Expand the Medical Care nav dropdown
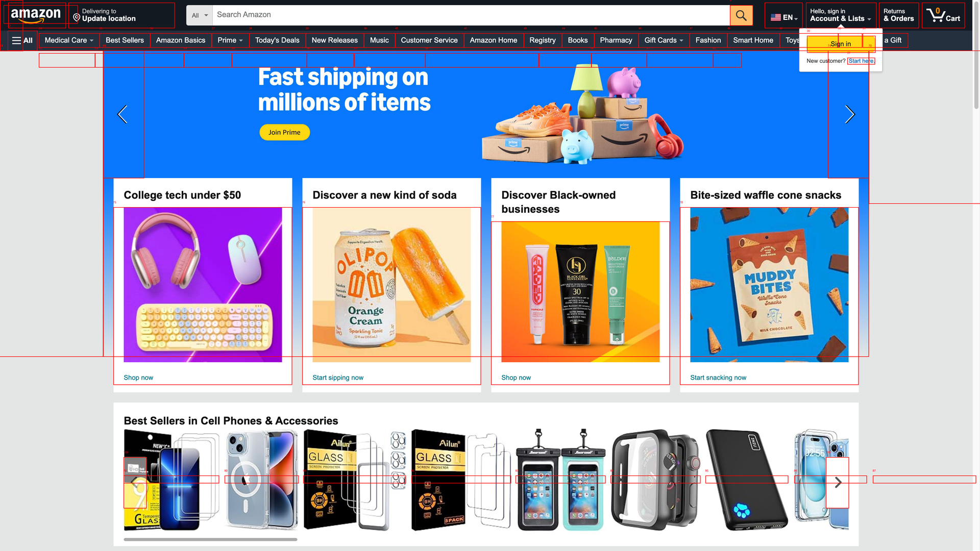The width and height of the screenshot is (980, 551). point(69,40)
